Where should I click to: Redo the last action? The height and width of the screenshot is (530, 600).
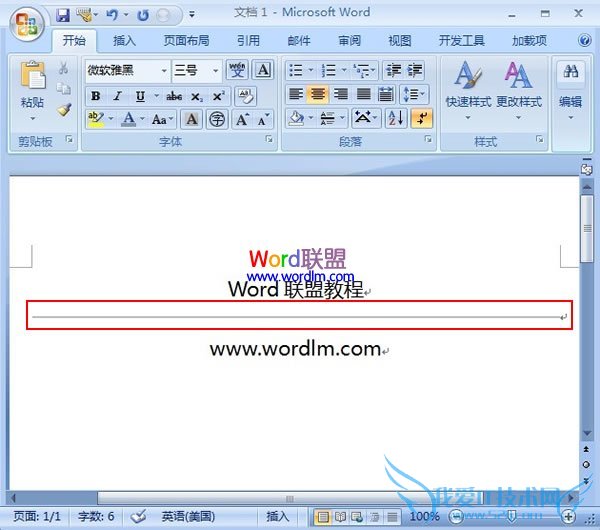(143, 15)
